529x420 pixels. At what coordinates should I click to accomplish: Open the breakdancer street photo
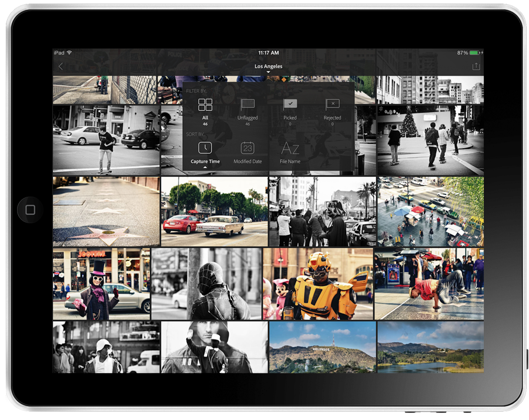click(429, 284)
